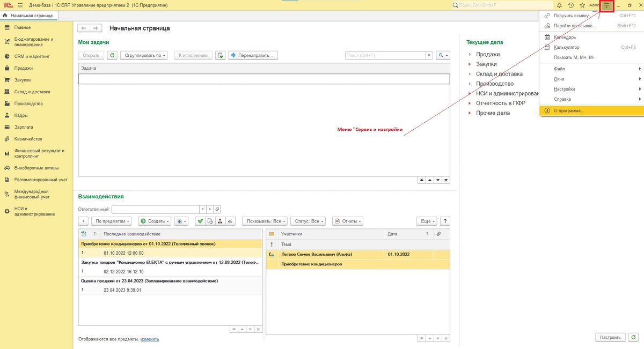
Task: Open the history clock icon
Action: (571, 5)
